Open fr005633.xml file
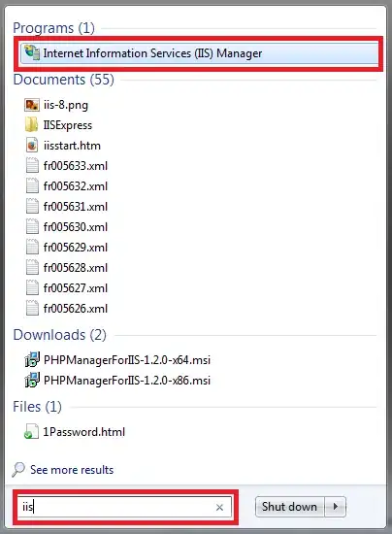The image size is (392, 534). 67,166
